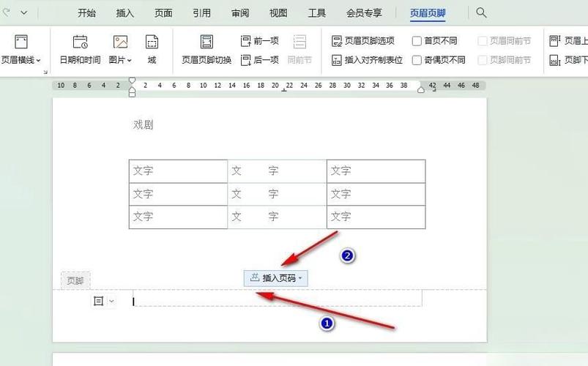The width and height of the screenshot is (588, 366).
Task: Toggle the 页眉同前节 checkbox
Action: [483, 41]
